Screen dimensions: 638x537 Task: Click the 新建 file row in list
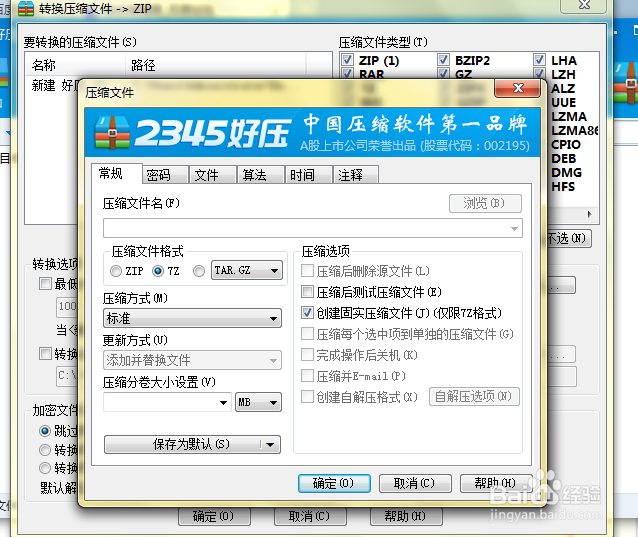click(53, 85)
